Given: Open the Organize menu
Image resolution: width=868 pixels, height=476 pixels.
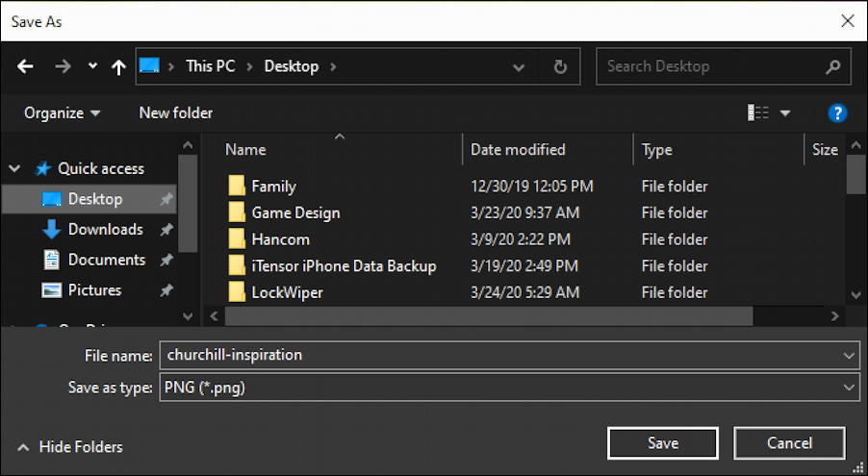Looking at the screenshot, I should [63, 113].
